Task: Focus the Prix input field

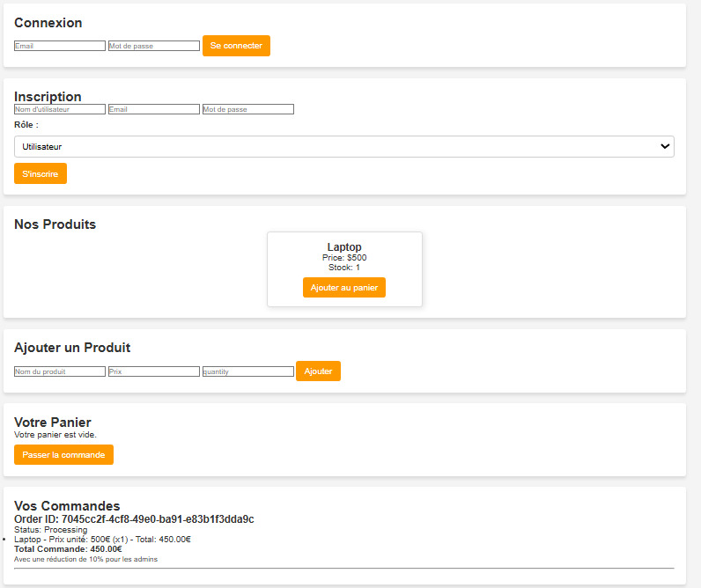Action: click(x=154, y=371)
